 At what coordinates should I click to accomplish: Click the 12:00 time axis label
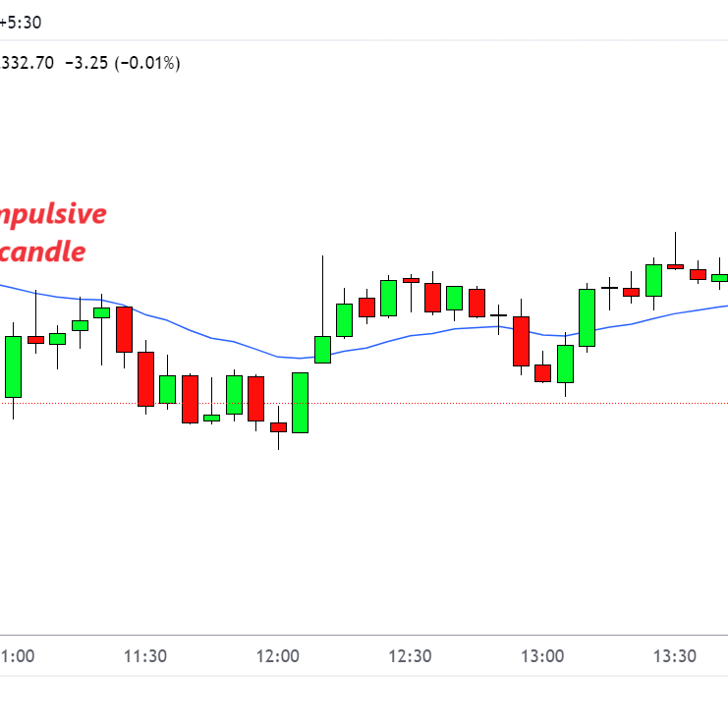tap(277, 656)
